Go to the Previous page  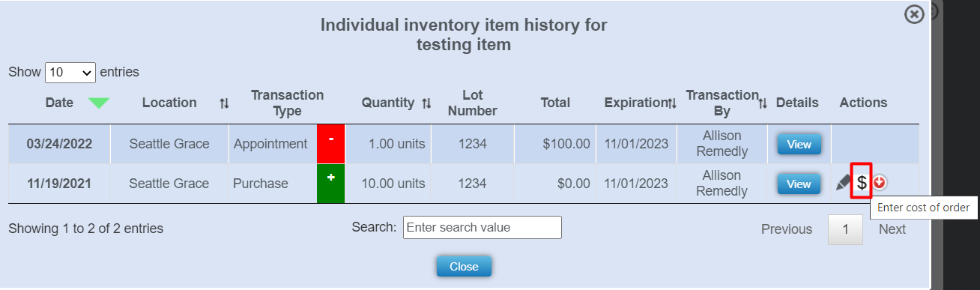pos(787,229)
